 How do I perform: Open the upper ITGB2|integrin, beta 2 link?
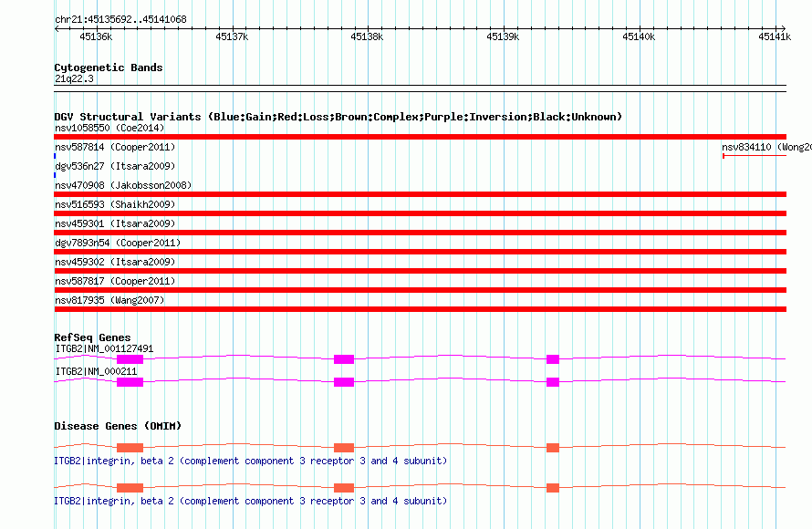pos(251,461)
